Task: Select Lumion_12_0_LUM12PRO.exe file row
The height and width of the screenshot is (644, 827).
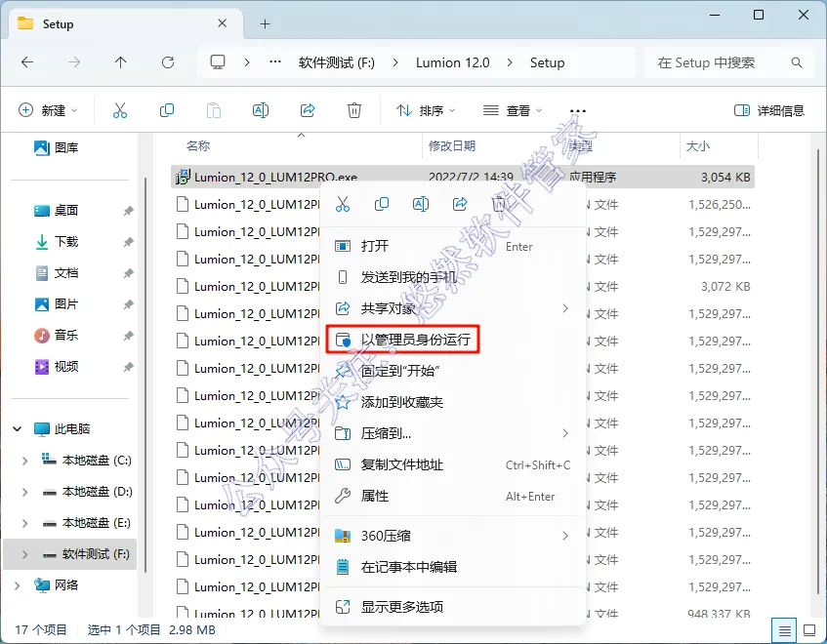Action: [463, 177]
